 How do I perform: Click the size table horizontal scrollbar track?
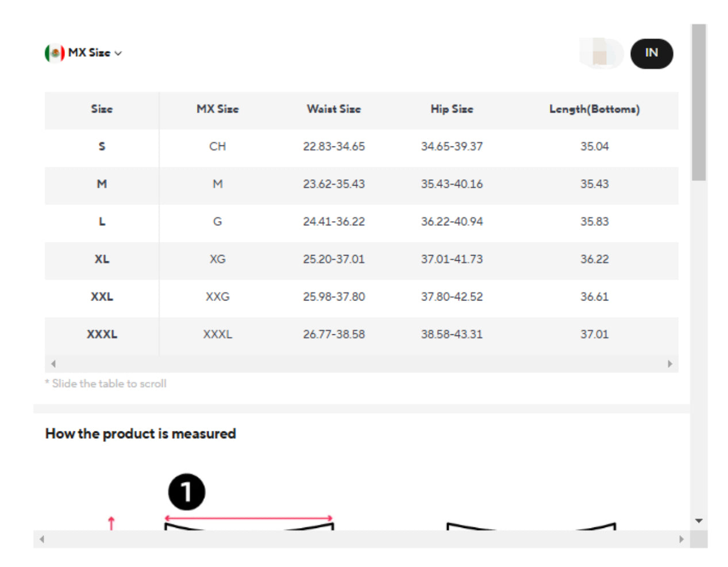361,364
